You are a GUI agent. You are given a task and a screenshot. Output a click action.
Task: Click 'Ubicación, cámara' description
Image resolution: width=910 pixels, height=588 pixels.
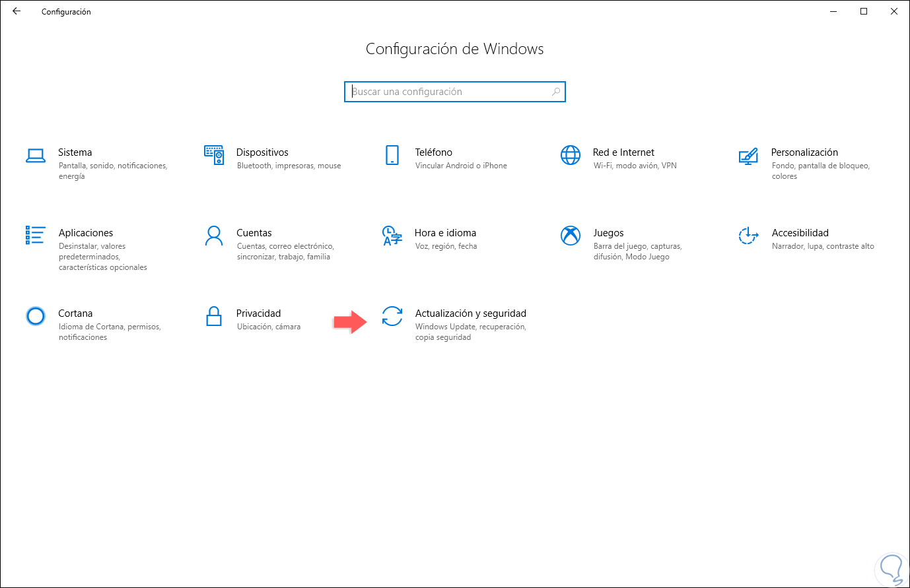[x=269, y=327]
